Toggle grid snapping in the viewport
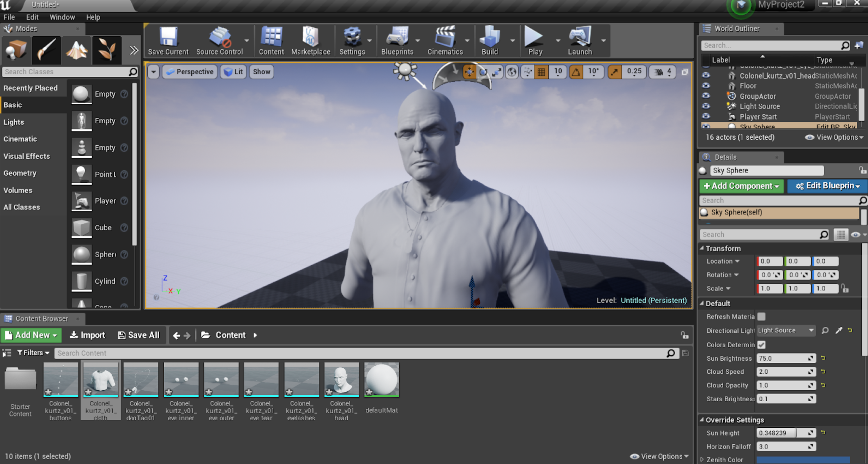Screen dimensions: 868x464 (x=541, y=72)
